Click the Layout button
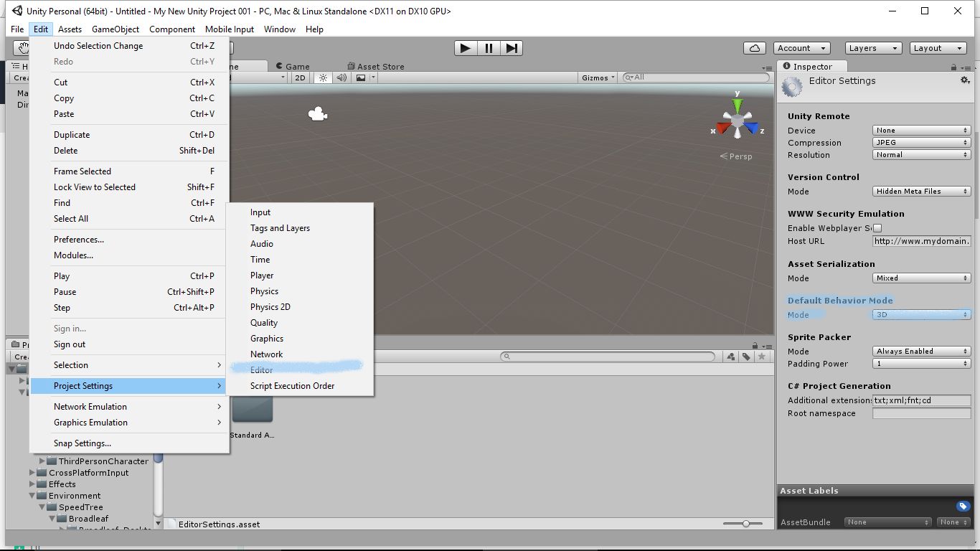This screenshot has height=551, width=980. (x=938, y=48)
